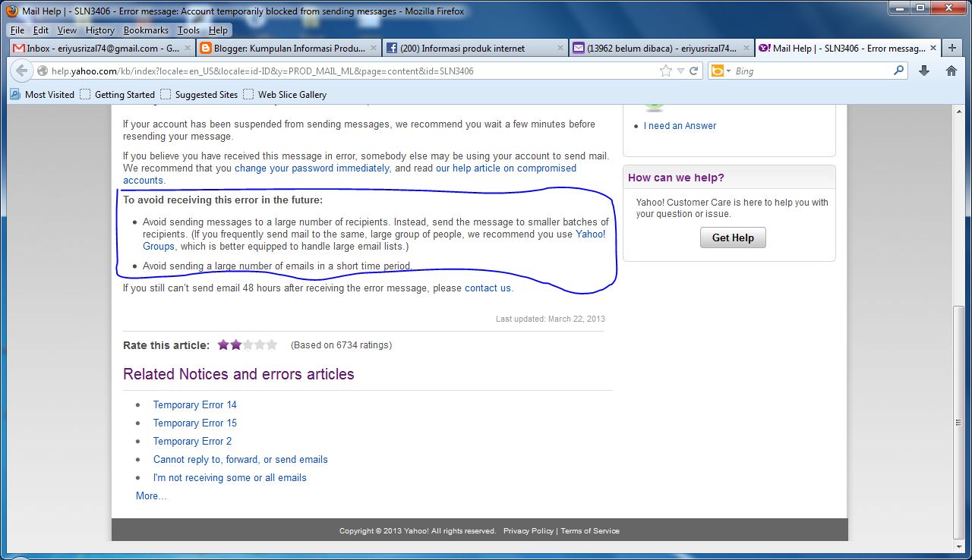Rate the article one star
Image resolution: width=972 pixels, height=560 pixels.
coord(223,344)
